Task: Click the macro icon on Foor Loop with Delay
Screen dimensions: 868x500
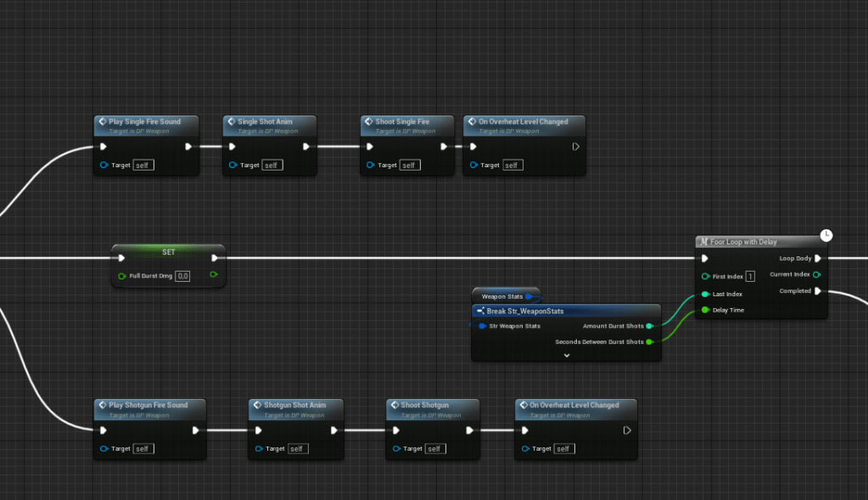Action: coord(703,242)
